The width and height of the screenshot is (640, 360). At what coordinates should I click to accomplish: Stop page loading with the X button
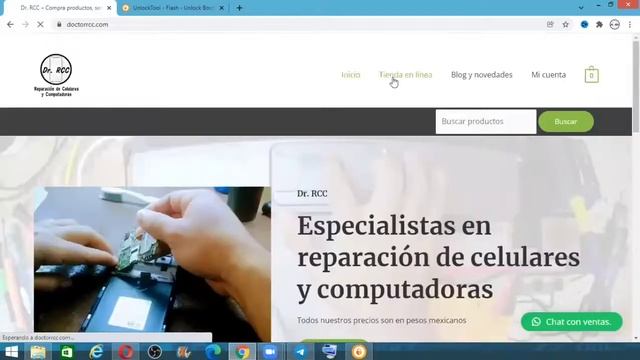[x=40, y=24]
